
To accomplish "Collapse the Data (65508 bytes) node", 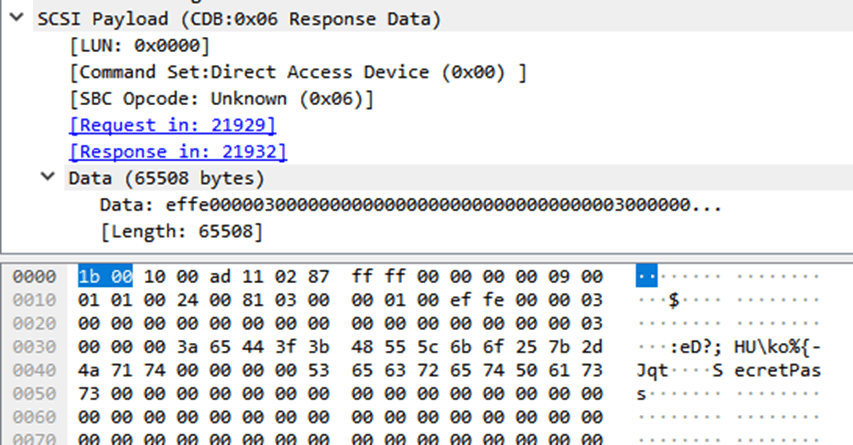I will pyautogui.click(x=46, y=178).
